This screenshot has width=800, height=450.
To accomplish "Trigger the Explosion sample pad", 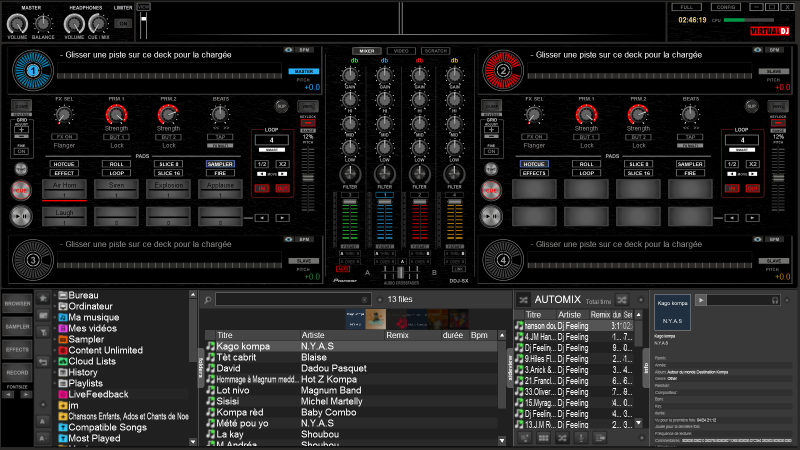I will click(x=168, y=189).
